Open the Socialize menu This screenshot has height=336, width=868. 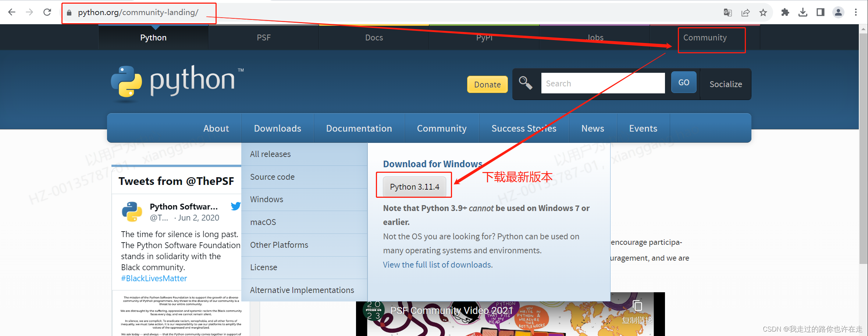(726, 84)
